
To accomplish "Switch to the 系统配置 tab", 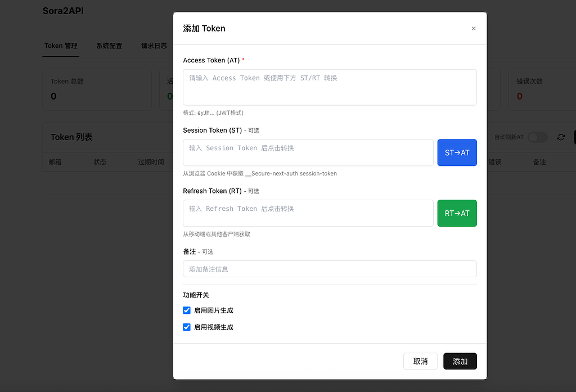I will click(x=109, y=46).
